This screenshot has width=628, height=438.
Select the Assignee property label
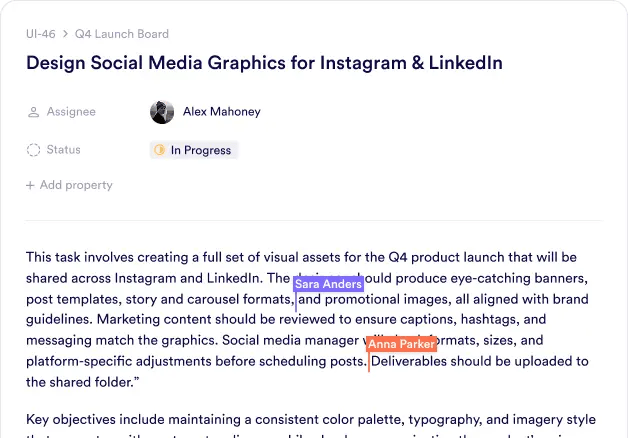click(x=71, y=112)
